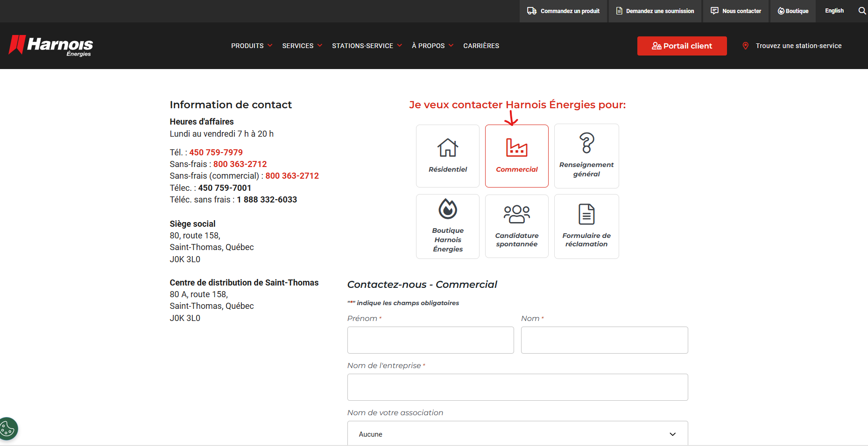Switch the site language to English
This screenshot has height=446, width=868.
(x=834, y=11)
